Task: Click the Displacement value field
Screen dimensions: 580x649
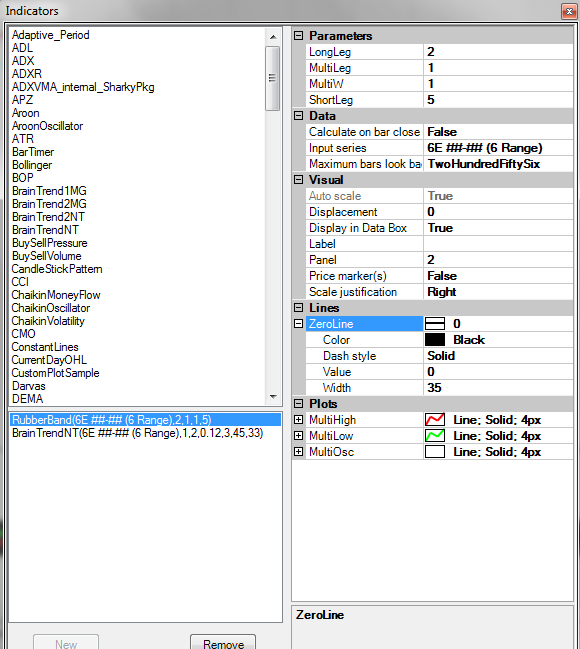Action: pyautogui.click(x=498, y=212)
